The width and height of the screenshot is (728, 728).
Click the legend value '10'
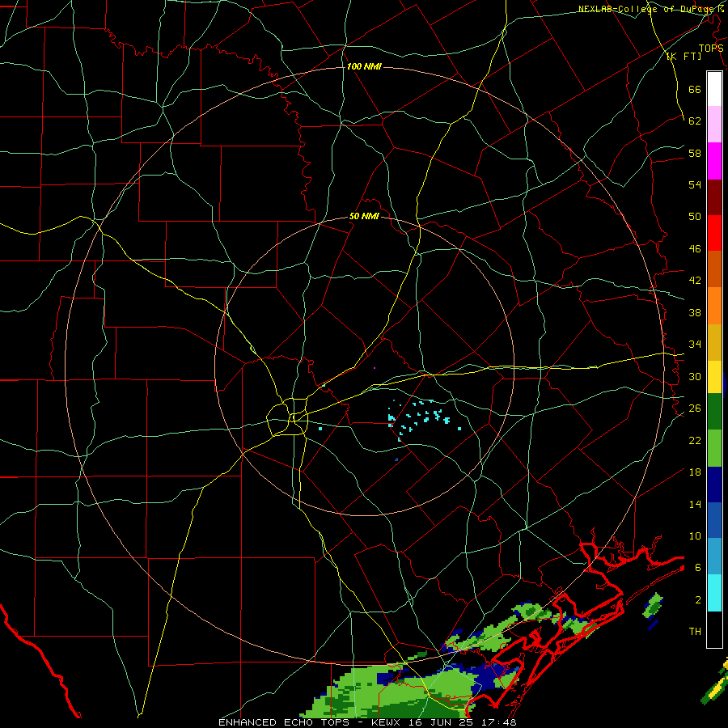[695, 536]
